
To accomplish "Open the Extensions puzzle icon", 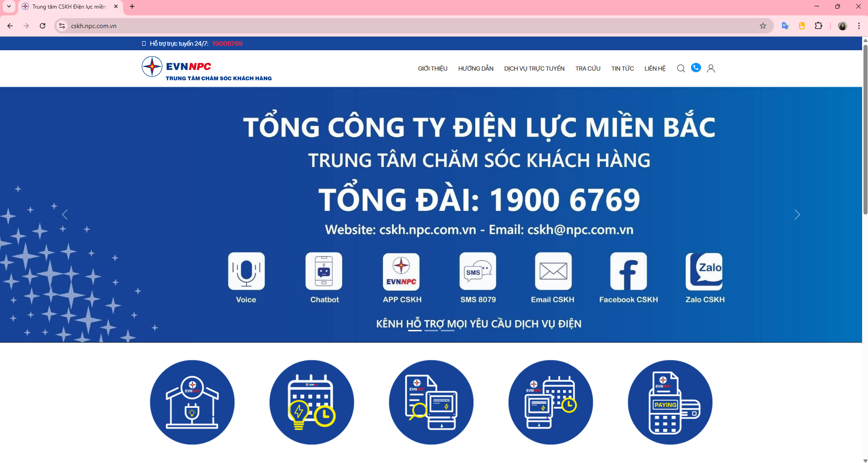I will 818,26.
